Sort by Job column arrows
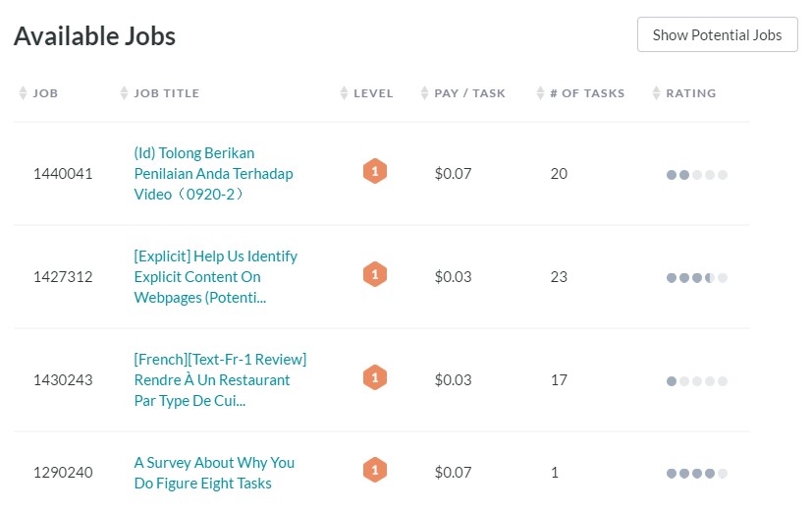 23,93
